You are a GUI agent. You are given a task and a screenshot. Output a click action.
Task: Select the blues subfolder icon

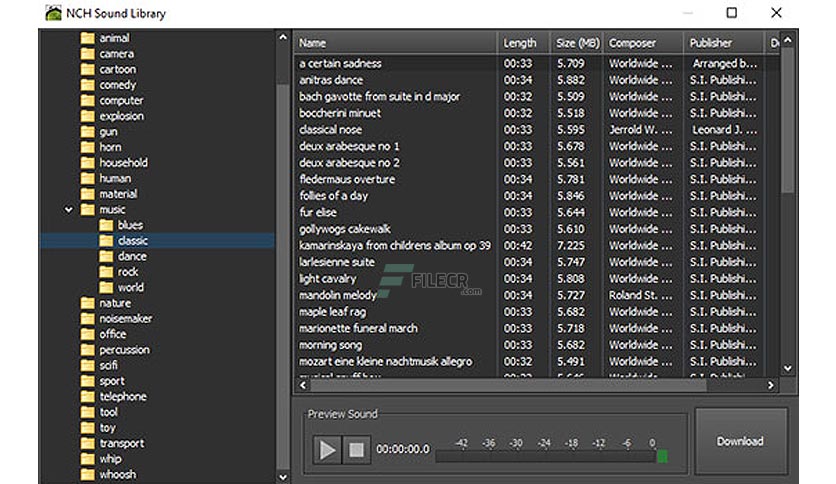click(106, 225)
